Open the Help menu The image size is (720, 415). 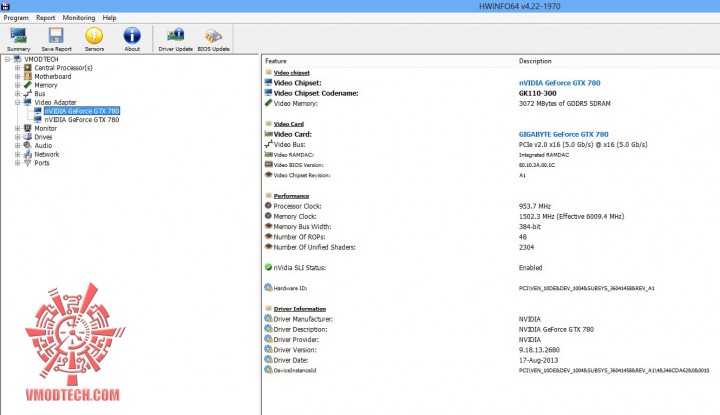(x=109, y=18)
